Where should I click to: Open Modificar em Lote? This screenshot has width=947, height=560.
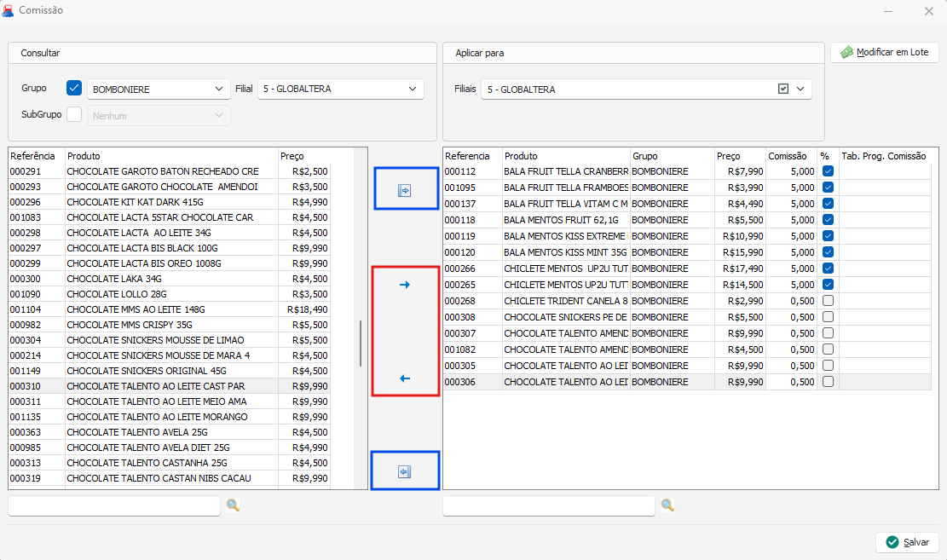(x=885, y=52)
